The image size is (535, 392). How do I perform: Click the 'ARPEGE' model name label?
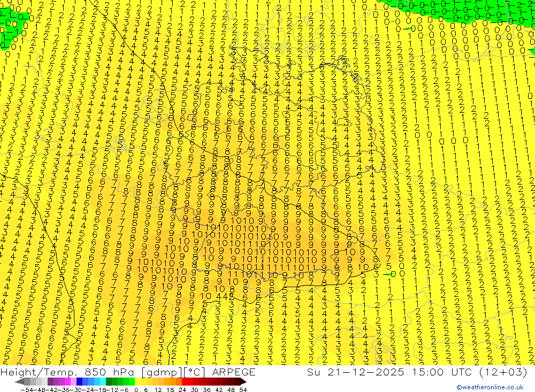233,372
